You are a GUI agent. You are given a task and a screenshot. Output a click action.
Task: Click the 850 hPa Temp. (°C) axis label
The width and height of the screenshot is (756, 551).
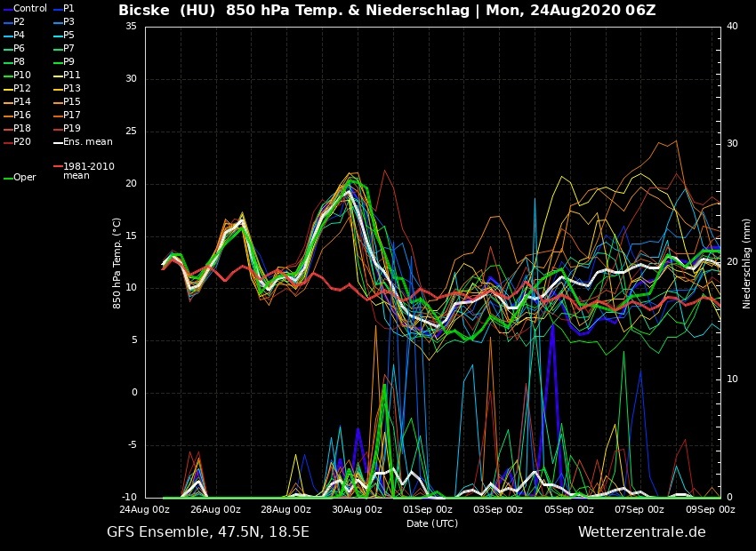click(117, 263)
